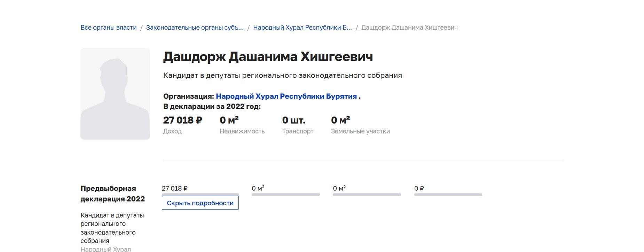Click the '27 018 ₽' value in the declaration row
The width and height of the screenshot is (644, 252).
pos(174,189)
